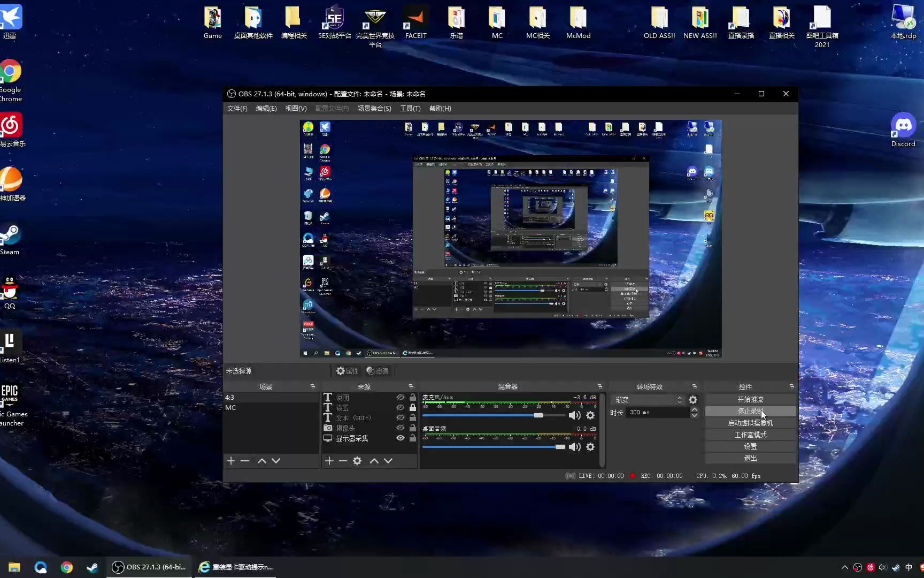
Task: Open the 麦克风/Aux audio settings gear
Action: pyautogui.click(x=590, y=415)
